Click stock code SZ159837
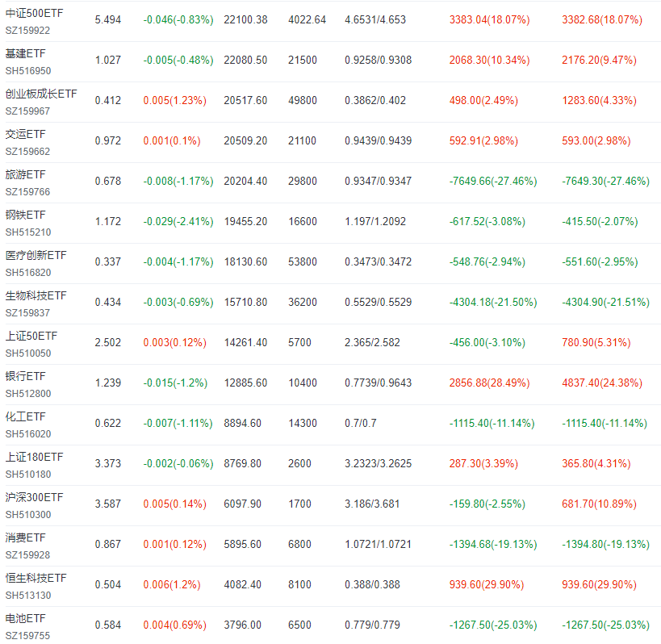The image size is (661, 644). click(27, 313)
